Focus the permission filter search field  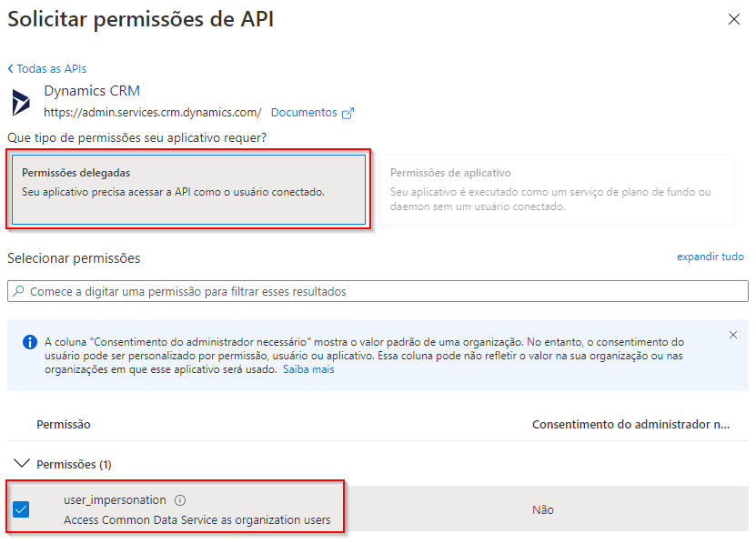tap(378, 291)
